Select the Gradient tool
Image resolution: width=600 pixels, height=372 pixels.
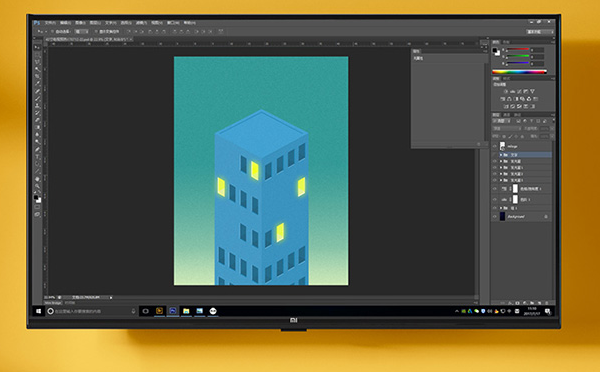pos(37,127)
